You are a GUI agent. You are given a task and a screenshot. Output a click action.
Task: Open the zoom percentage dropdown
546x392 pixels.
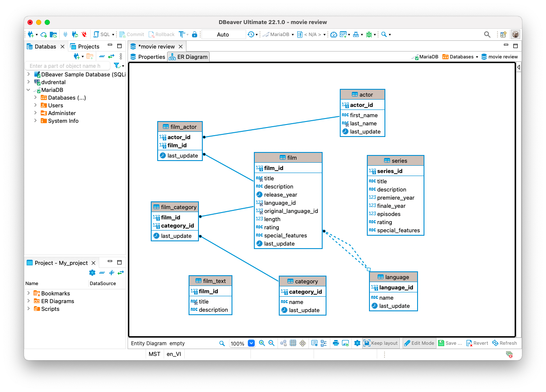pos(252,343)
